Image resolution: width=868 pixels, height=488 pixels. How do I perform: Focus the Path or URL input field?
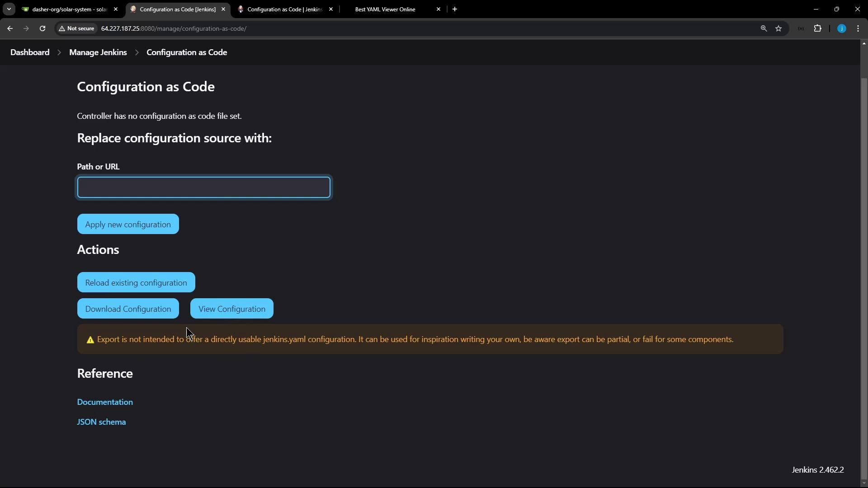[x=203, y=187]
